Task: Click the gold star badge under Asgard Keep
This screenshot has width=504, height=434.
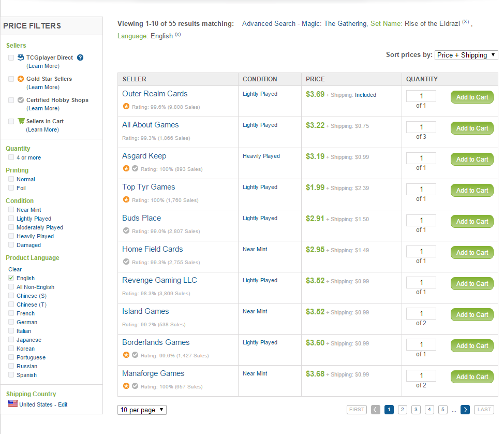Action: click(x=126, y=168)
